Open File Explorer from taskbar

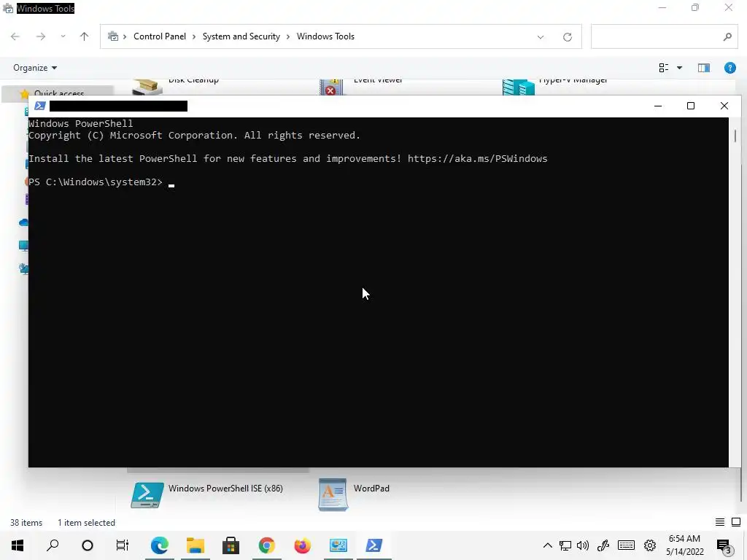pos(196,545)
